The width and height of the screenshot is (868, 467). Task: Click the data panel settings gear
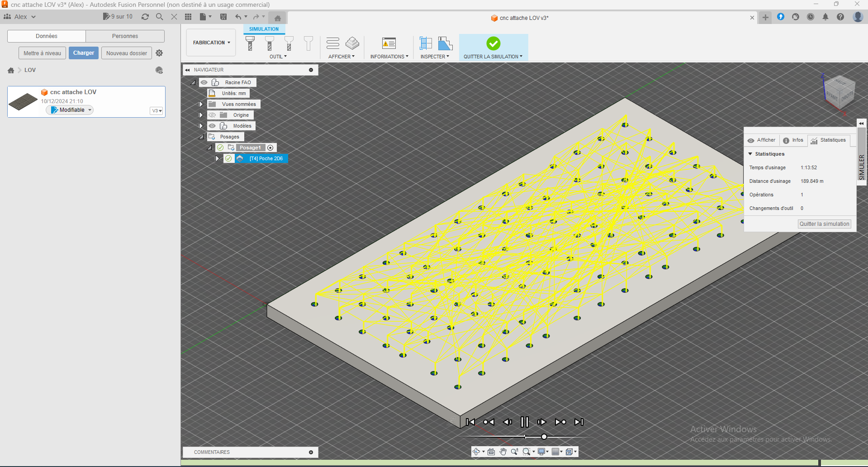tap(159, 53)
